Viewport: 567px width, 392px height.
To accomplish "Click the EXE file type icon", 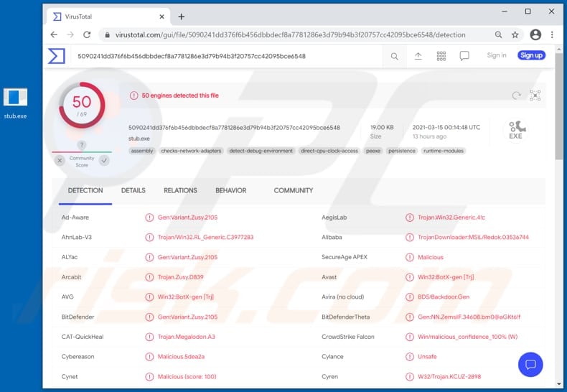I will [x=516, y=130].
